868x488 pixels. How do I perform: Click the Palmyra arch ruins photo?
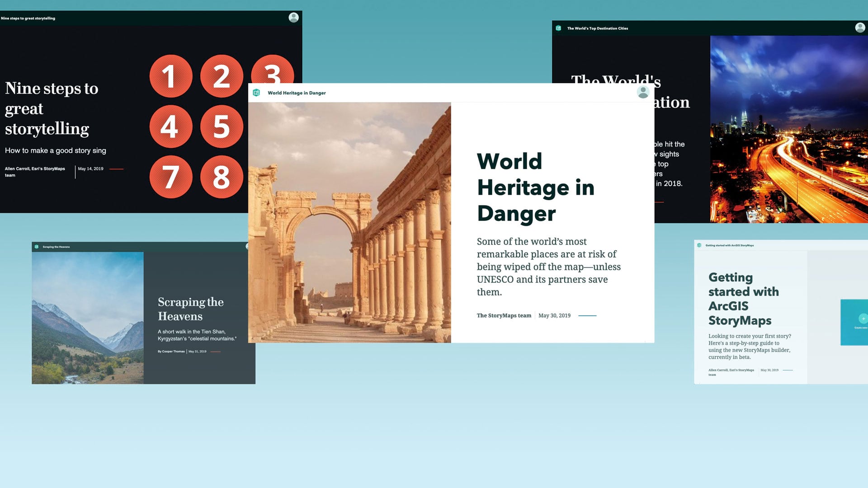[x=349, y=222]
